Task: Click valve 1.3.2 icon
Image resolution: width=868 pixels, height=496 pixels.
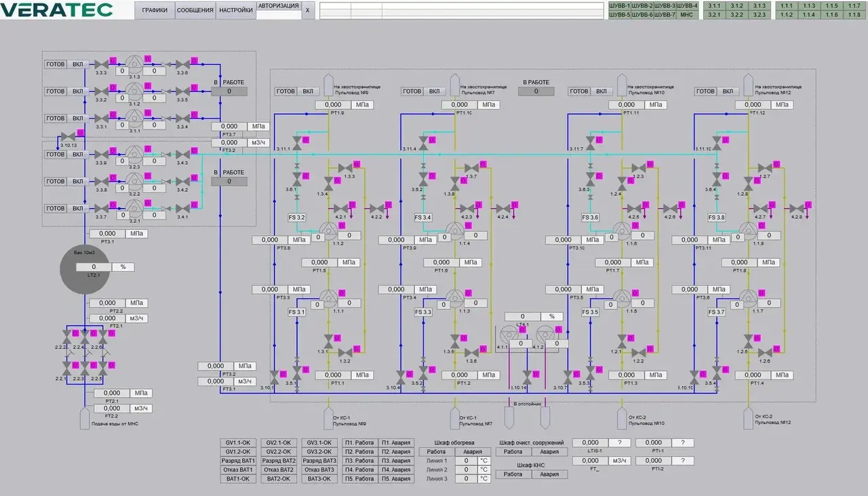Action: pyautogui.click(x=345, y=352)
